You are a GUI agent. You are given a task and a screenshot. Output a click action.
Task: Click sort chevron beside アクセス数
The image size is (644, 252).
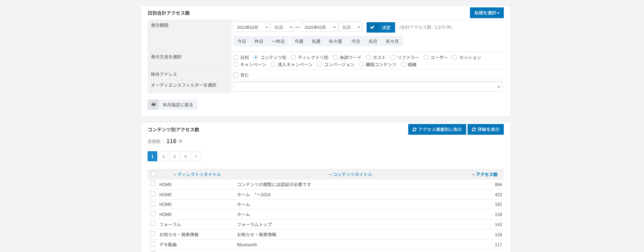point(473,175)
